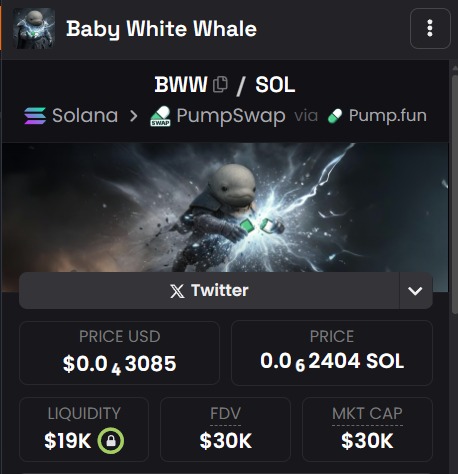Click the PRICE USD value box
This screenshot has width=458, height=474.
[x=119, y=353]
